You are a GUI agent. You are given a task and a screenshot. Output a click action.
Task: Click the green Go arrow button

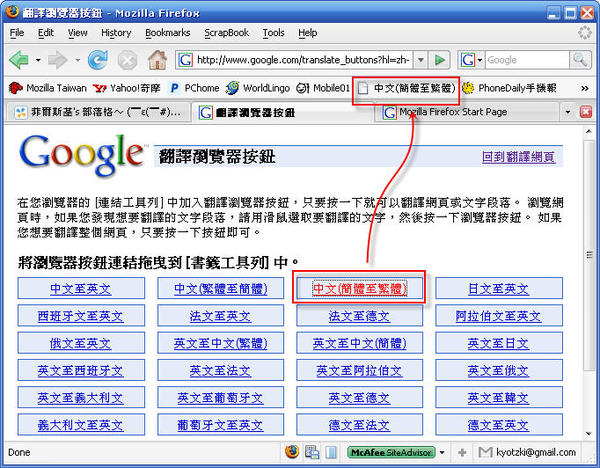(440, 60)
